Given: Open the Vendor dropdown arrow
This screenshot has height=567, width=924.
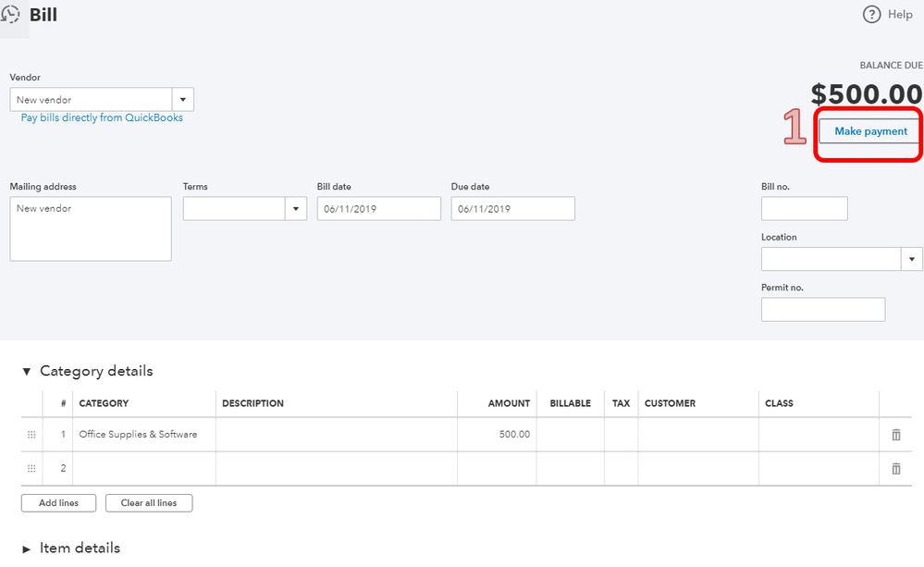Looking at the screenshot, I should [183, 100].
